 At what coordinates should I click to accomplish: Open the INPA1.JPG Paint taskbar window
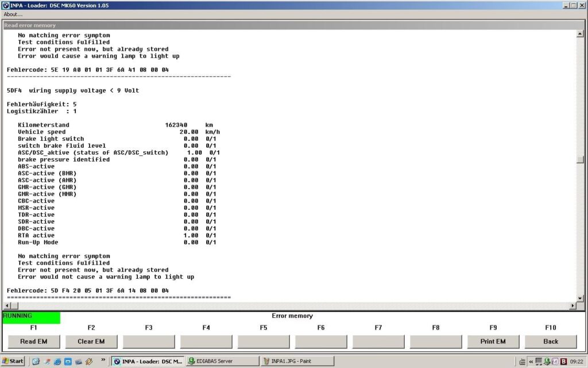pos(297,362)
